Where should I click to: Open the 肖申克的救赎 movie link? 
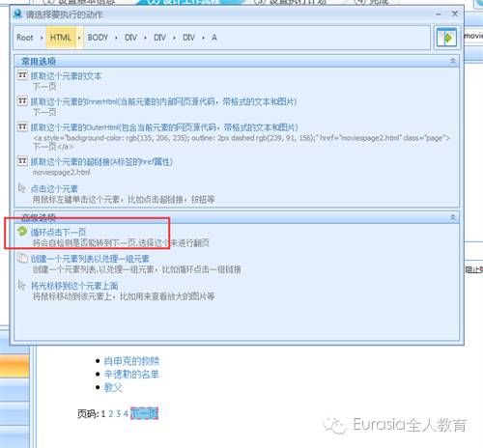coord(131,361)
